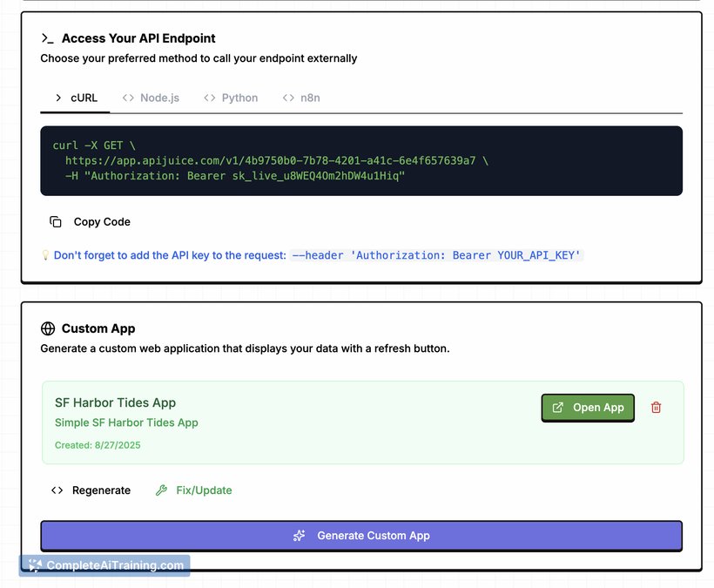Click the lightbulb tip icon
This screenshot has height=588, width=714.
(x=45, y=255)
